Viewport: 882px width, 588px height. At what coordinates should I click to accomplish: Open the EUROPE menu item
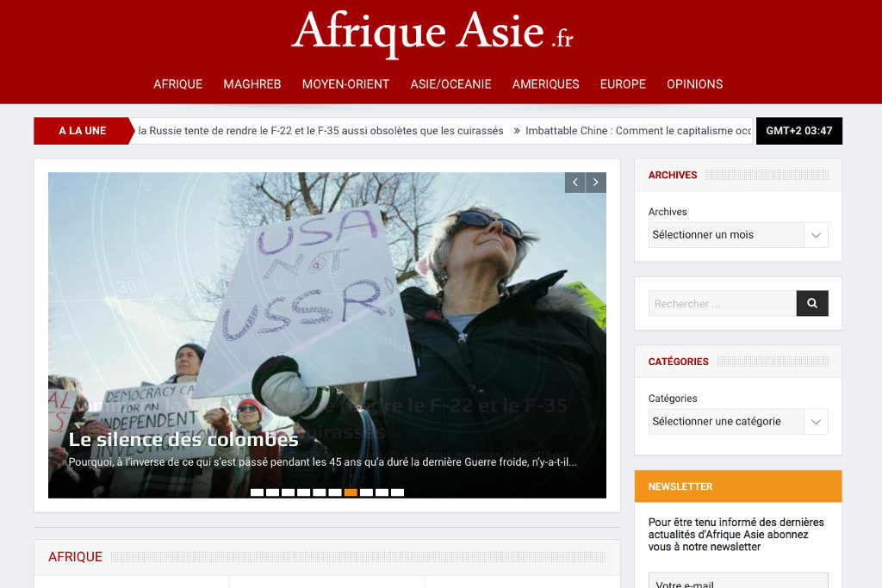pos(623,84)
